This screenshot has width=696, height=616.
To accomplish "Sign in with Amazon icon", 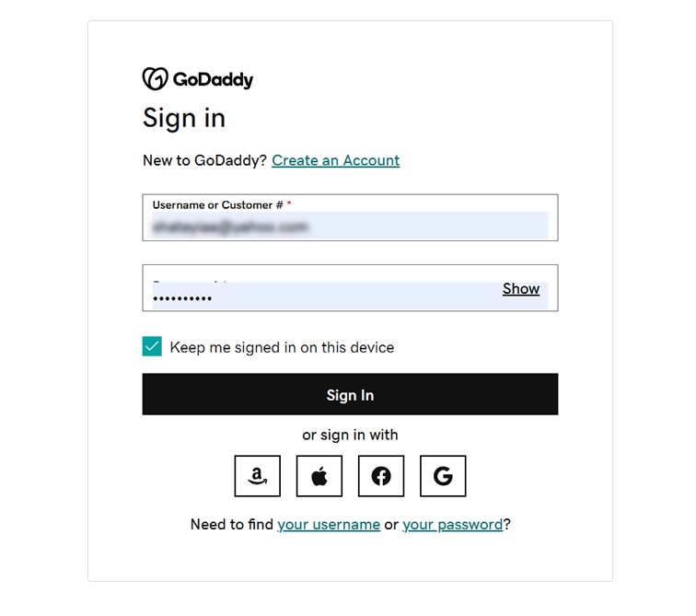I will tap(258, 476).
